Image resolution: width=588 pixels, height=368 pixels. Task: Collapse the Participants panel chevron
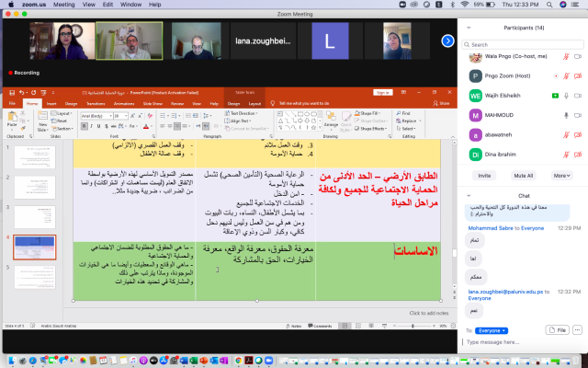[x=468, y=29]
